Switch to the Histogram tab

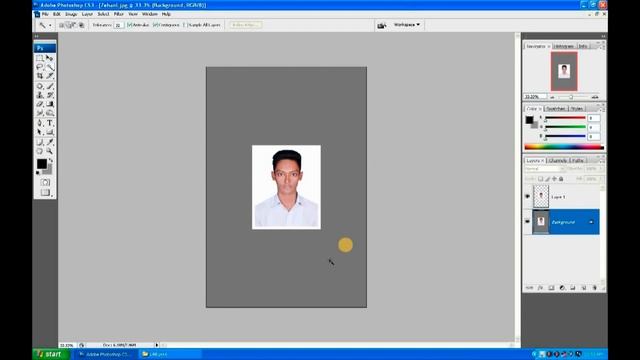coord(564,46)
